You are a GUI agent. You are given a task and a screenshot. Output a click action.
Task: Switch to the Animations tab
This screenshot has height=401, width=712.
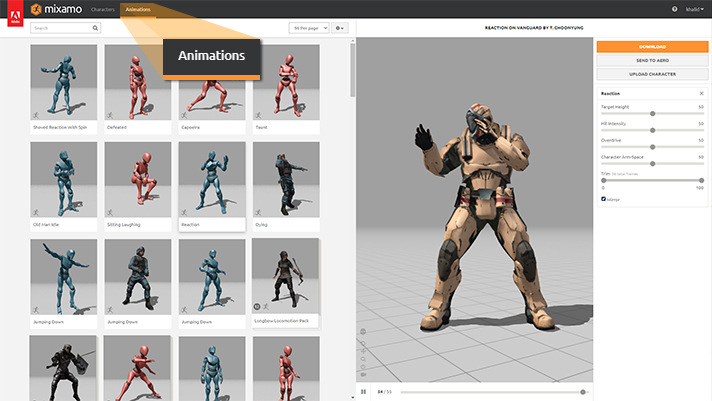pos(138,9)
